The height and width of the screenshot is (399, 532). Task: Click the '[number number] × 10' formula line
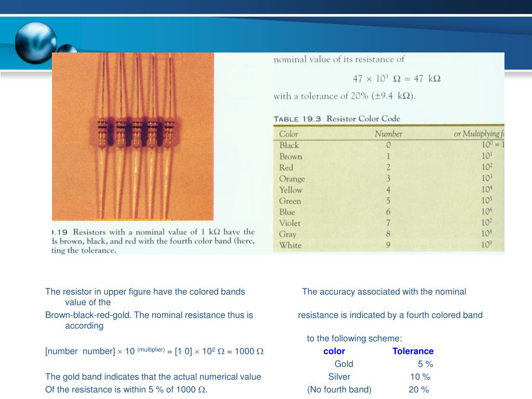pos(154,351)
